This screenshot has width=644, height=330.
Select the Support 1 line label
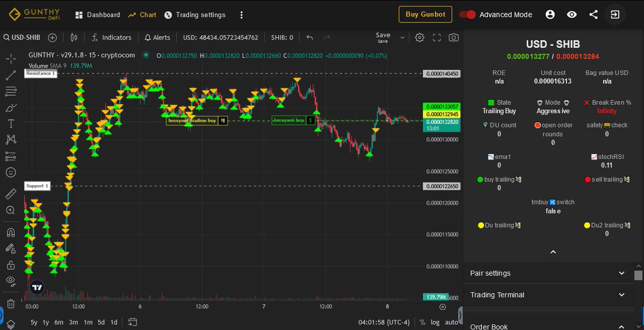click(38, 186)
